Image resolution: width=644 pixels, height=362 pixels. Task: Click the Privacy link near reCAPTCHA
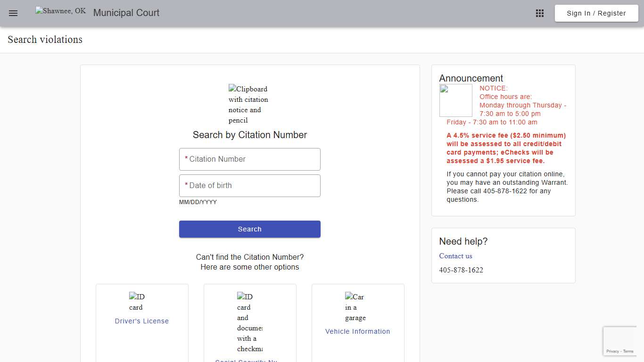click(614, 351)
